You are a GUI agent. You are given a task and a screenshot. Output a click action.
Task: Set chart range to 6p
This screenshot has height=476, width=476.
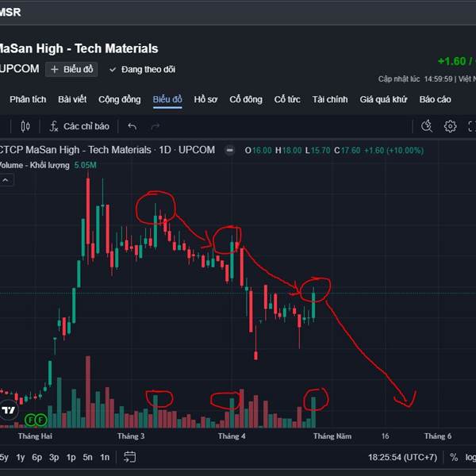[x=37, y=457]
